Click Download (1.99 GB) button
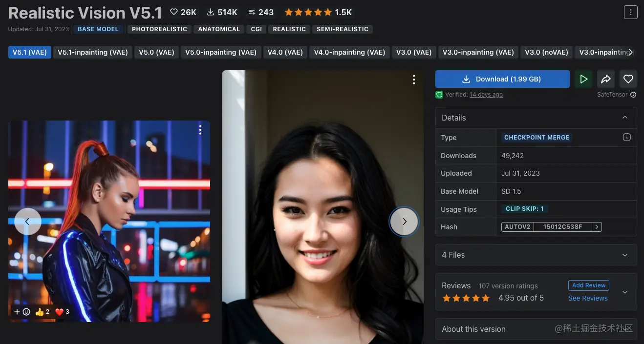Image resolution: width=644 pixels, height=344 pixels. (x=502, y=79)
